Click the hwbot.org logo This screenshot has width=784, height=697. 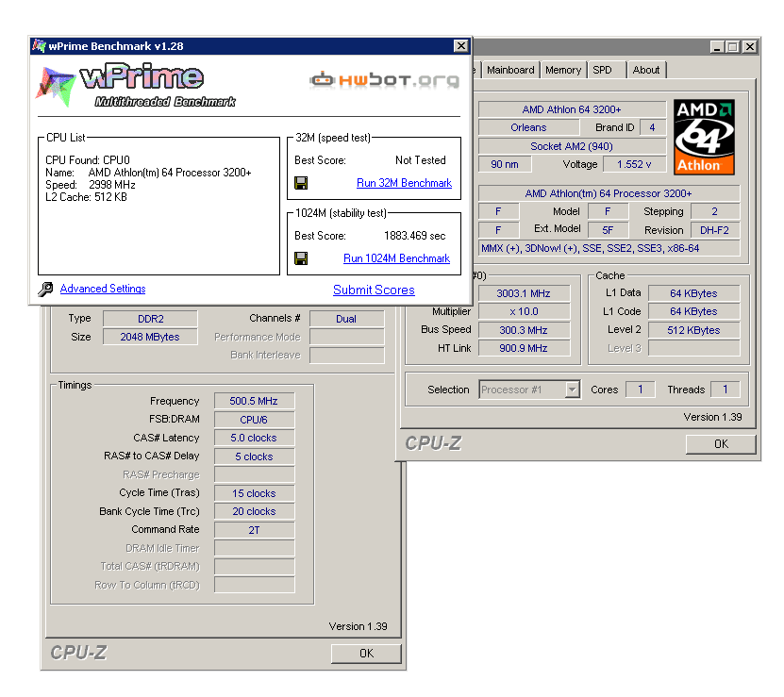[384, 80]
